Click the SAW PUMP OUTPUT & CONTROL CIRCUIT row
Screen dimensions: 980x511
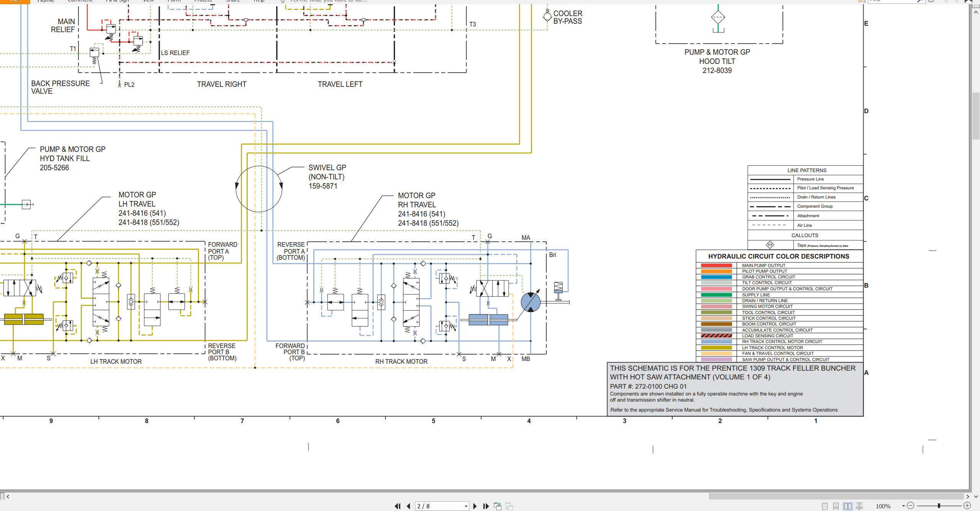(779, 360)
